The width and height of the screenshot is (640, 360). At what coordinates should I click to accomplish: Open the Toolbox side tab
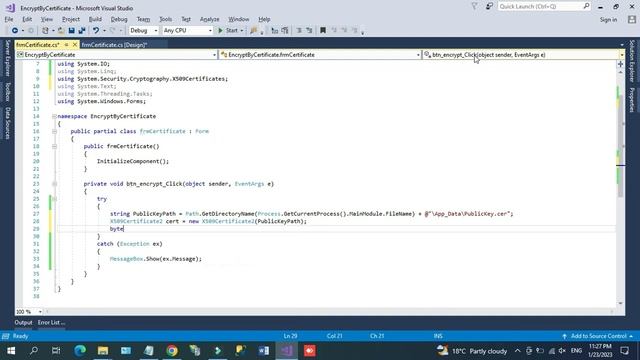point(7,92)
